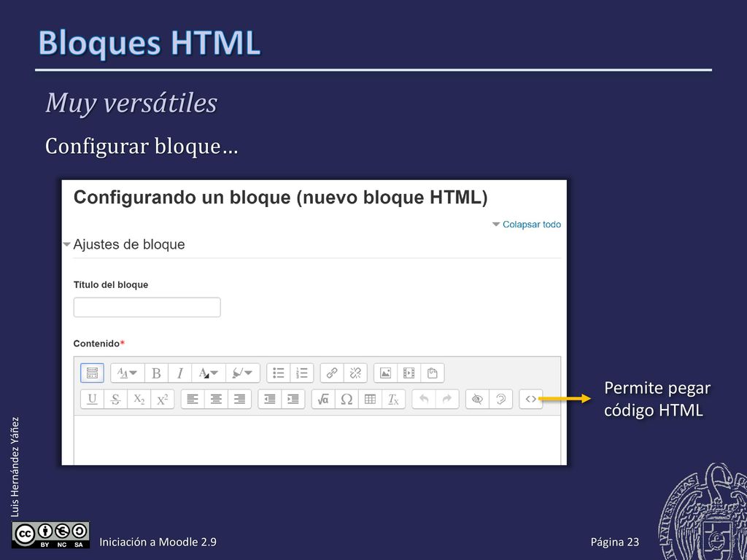
Task: Click the 'Iniciación a Moodle 2.9' footer text
Action: tap(158, 542)
